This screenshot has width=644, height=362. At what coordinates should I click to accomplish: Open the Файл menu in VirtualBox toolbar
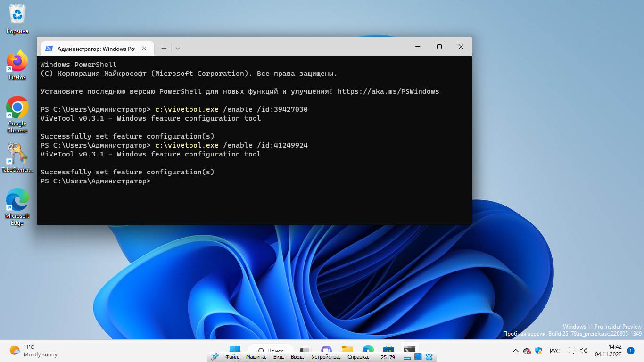click(233, 357)
